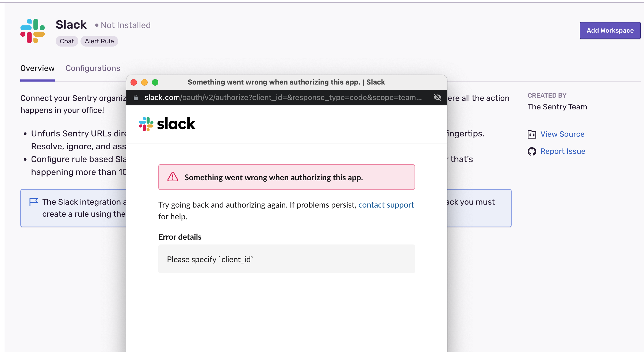
Task: Click the flag icon in the integration notice
Action: [x=33, y=201]
